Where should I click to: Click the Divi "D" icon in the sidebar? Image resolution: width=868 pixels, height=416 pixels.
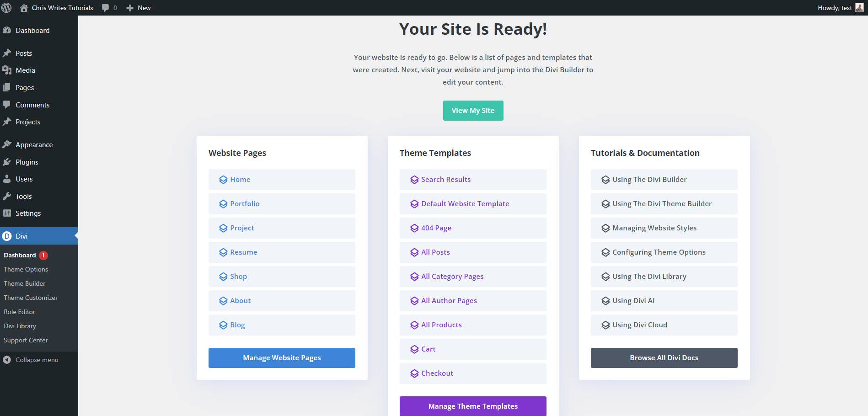(x=7, y=236)
